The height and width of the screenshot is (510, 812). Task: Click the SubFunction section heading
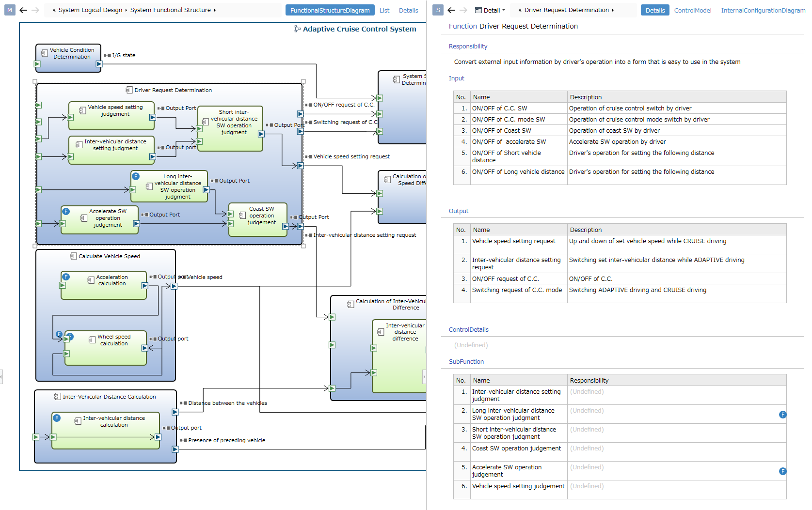click(466, 362)
